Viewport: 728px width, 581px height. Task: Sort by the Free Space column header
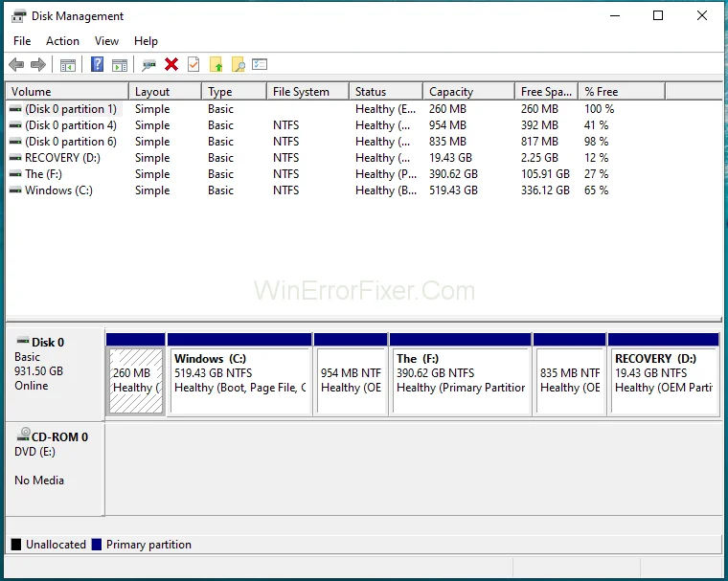point(546,92)
